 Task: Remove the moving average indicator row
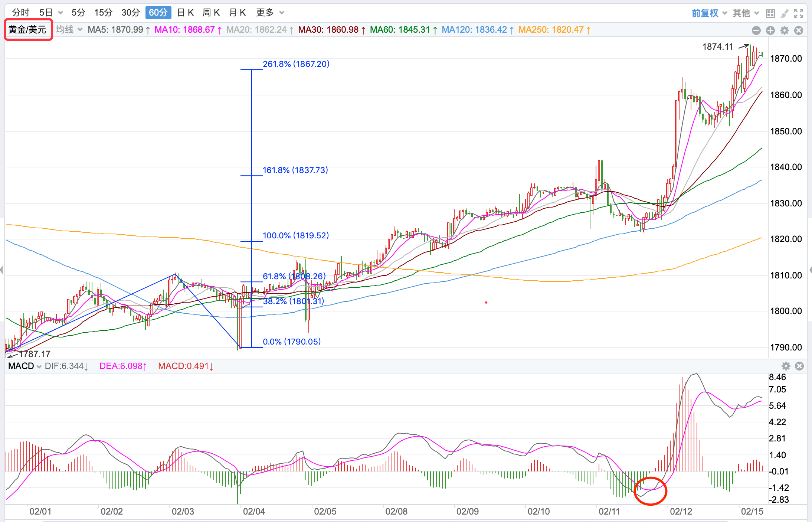799,30
